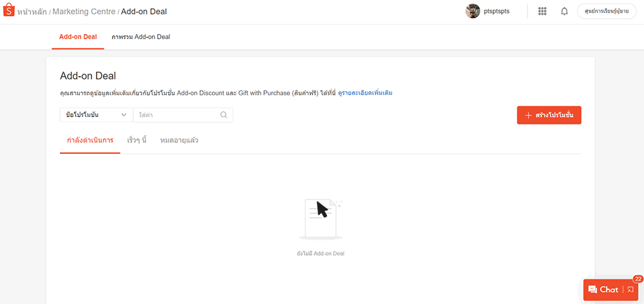Screen dimensions: 644x304
Task: Switch to the ภาพรวม Add-on Deal tab
Action: (140, 37)
